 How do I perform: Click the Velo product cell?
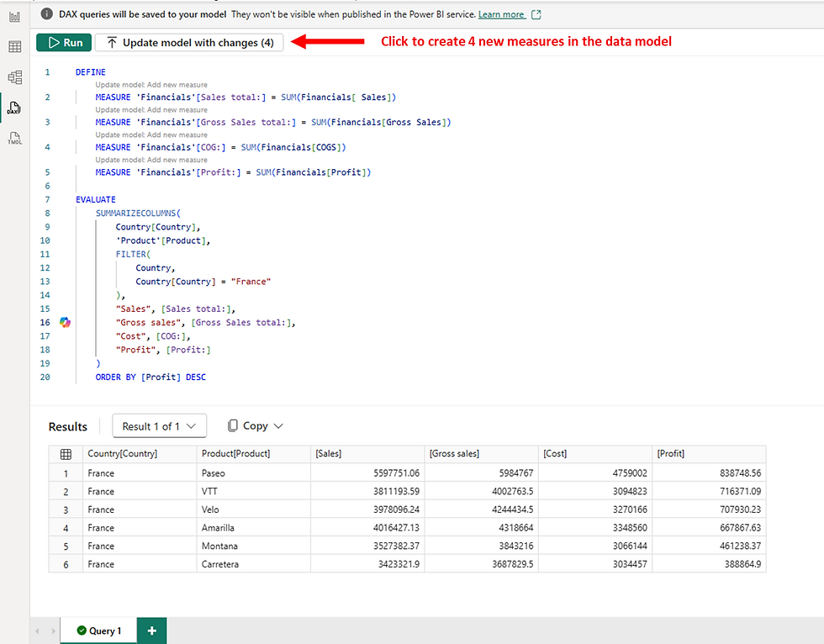tap(253, 509)
